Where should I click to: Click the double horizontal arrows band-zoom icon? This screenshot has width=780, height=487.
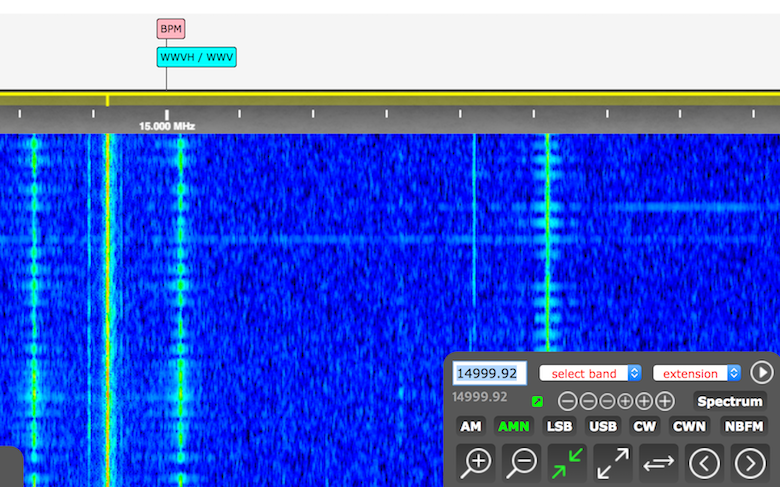pos(659,463)
